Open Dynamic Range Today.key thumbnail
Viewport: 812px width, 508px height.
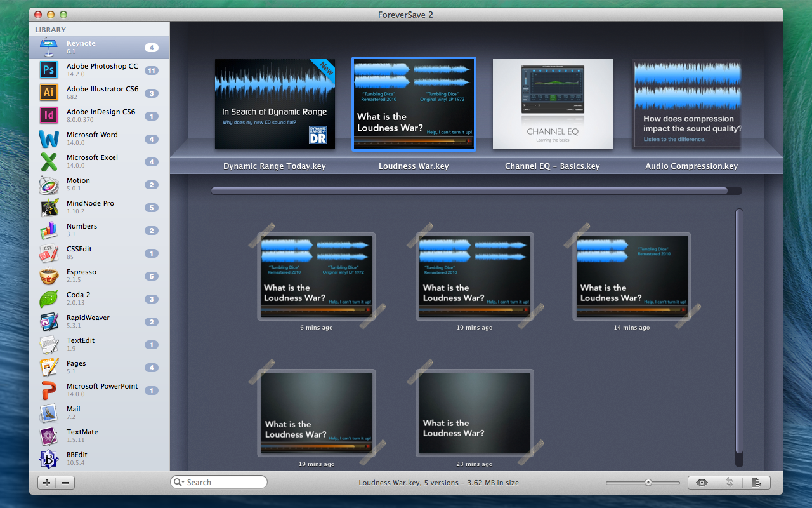pyautogui.click(x=275, y=104)
